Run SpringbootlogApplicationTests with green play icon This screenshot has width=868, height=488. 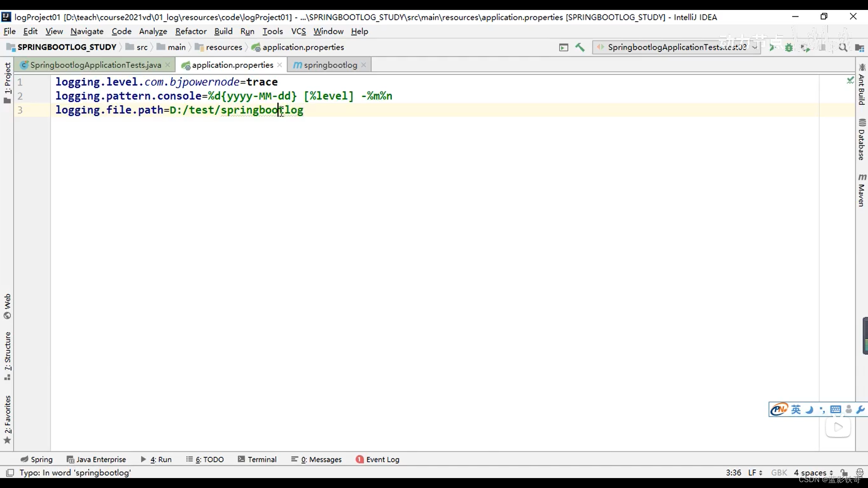pyautogui.click(x=773, y=47)
